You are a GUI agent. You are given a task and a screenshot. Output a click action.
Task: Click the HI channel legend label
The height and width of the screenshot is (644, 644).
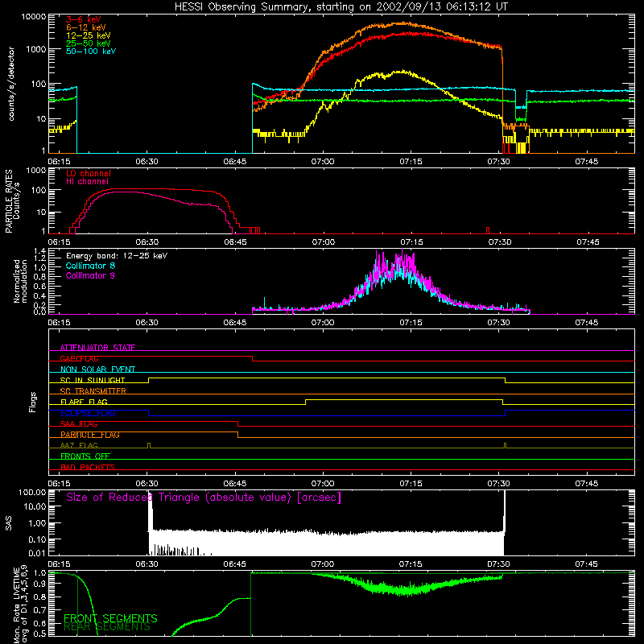tap(88, 182)
